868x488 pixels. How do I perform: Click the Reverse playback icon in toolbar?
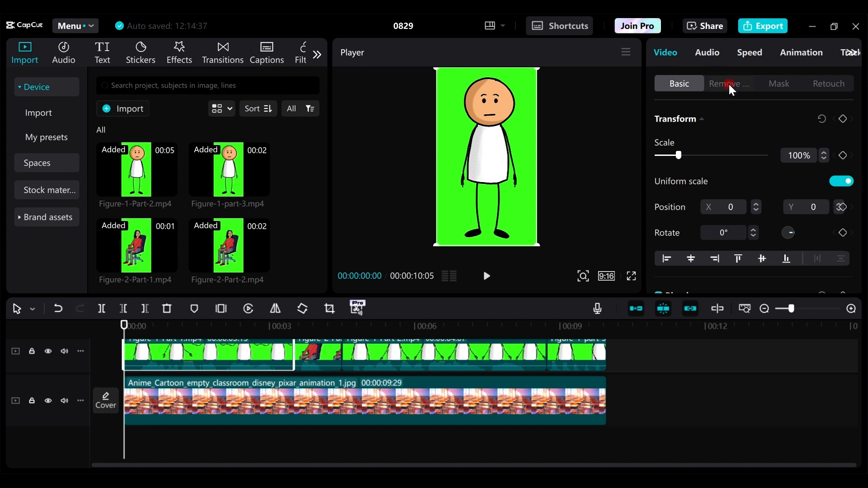[248, 309]
